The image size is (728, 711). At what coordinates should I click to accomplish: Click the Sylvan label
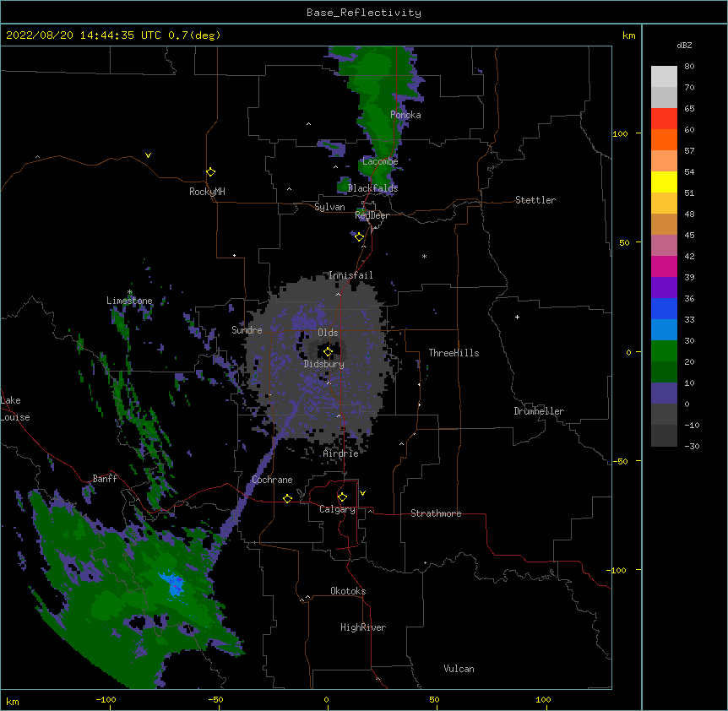coord(329,207)
